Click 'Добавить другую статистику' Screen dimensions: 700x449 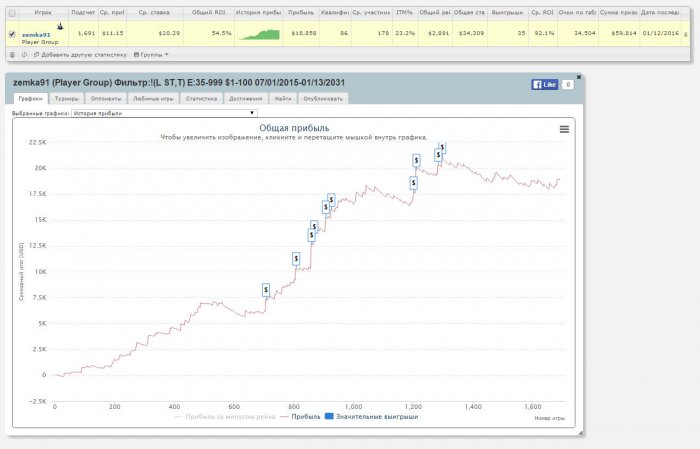(x=80, y=54)
